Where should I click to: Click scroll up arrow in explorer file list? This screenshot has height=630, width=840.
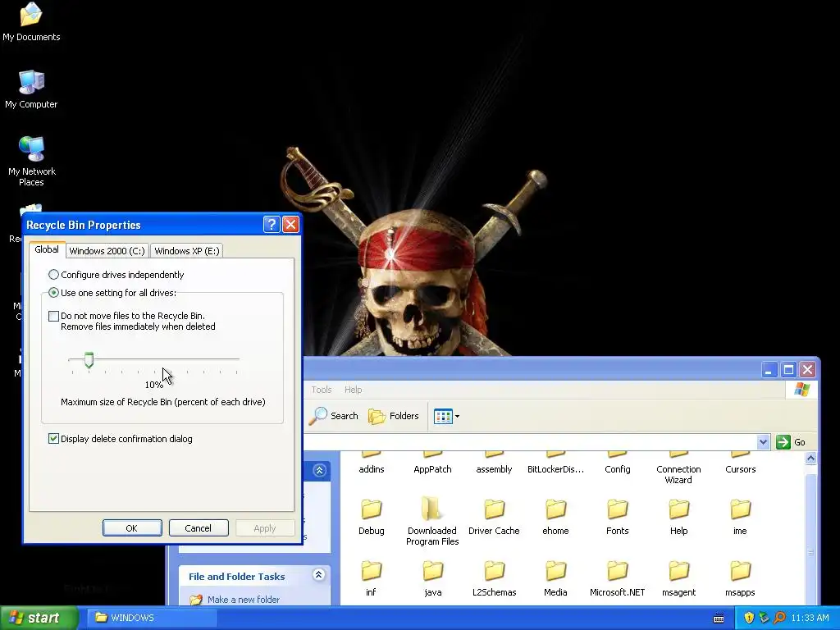pos(810,458)
